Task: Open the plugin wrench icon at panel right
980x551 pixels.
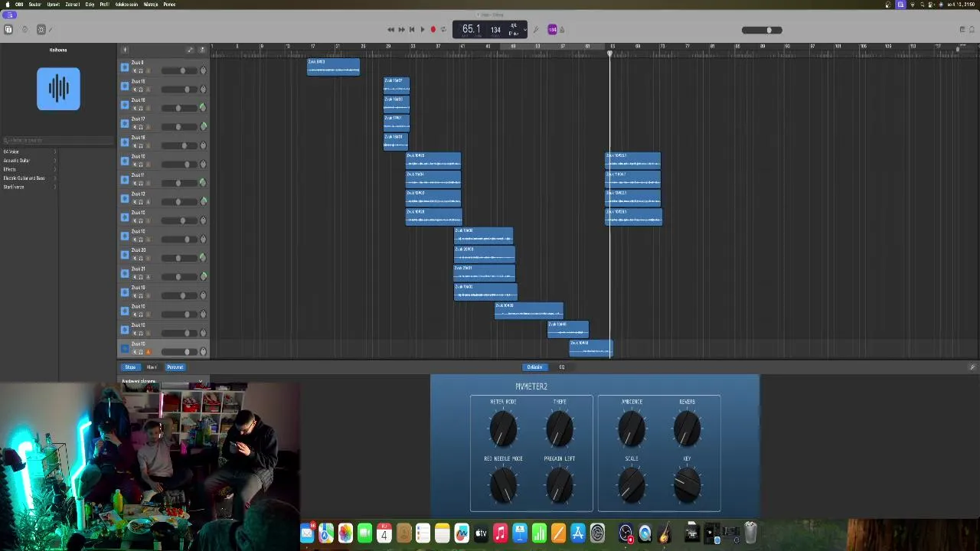Action: 972,367
